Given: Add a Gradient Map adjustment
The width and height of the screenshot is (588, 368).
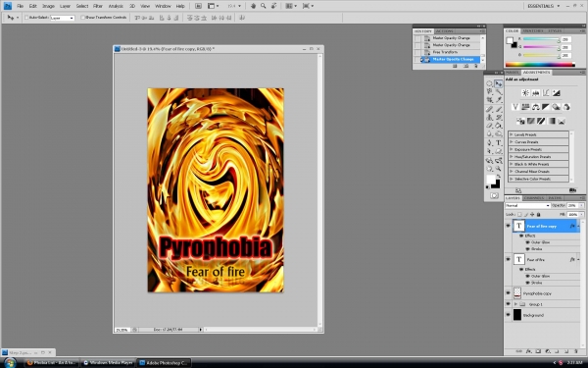Looking at the screenshot, I should [x=551, y=121].
